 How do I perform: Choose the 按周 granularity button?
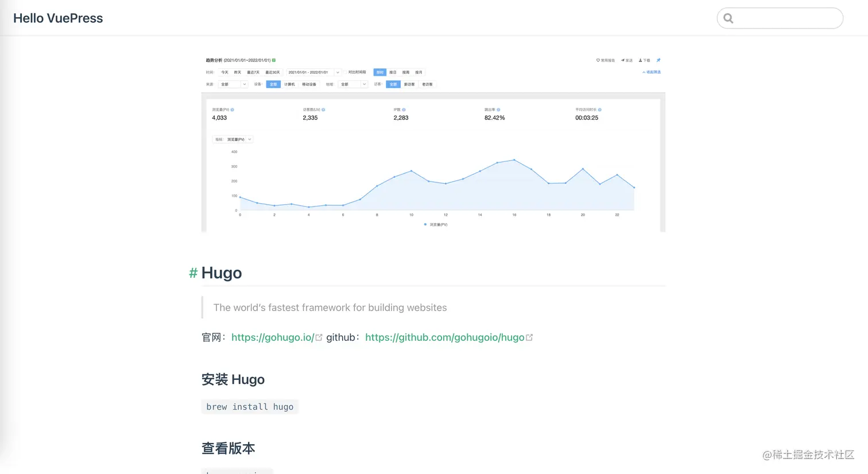pyautogui.click(x=406, y=72)
